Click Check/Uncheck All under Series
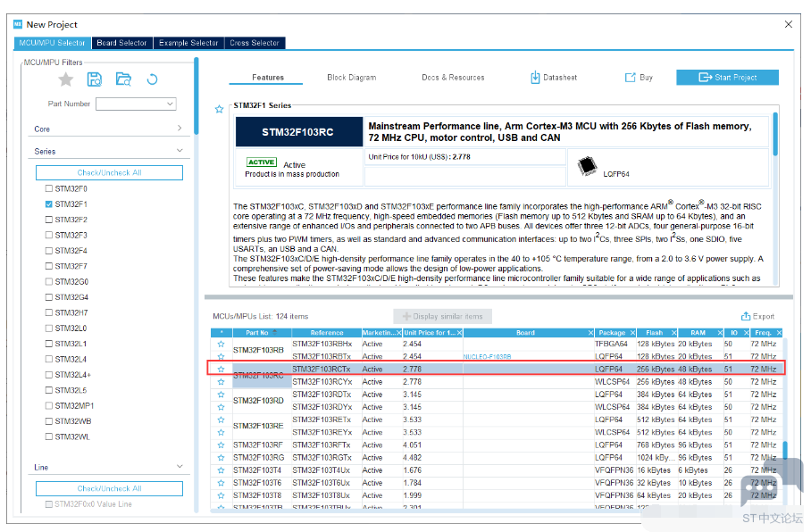811x532 pixels. 109,172
